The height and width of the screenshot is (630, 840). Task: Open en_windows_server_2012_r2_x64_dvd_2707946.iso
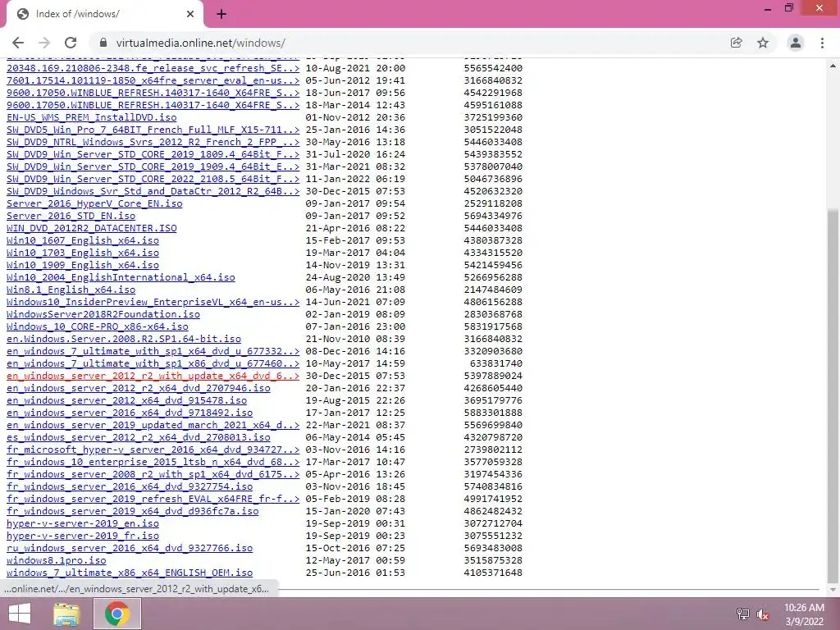click(x=138, y=388)
